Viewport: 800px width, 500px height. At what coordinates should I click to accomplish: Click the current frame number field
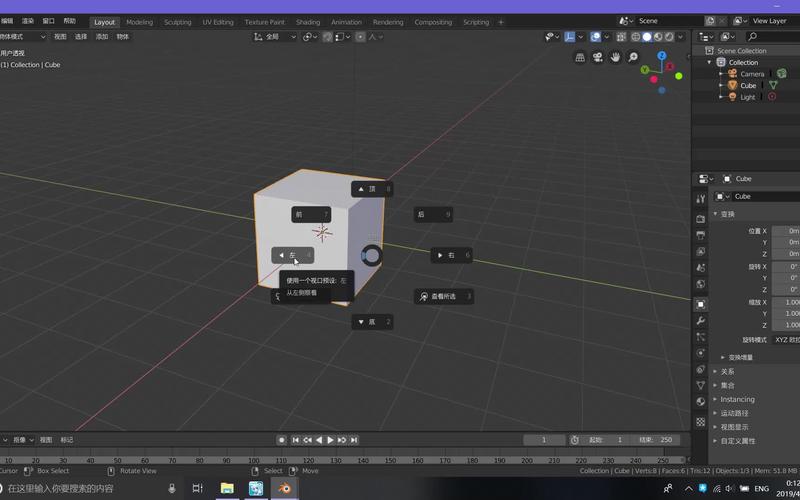pyautogui.click(x=544, y=440)
